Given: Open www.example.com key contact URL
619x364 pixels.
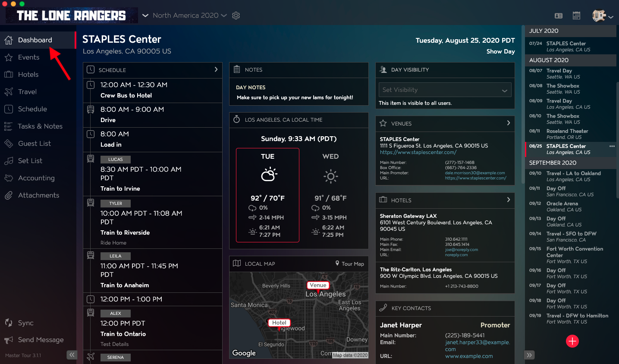Looking at the screenshot, I should (469, 356).
